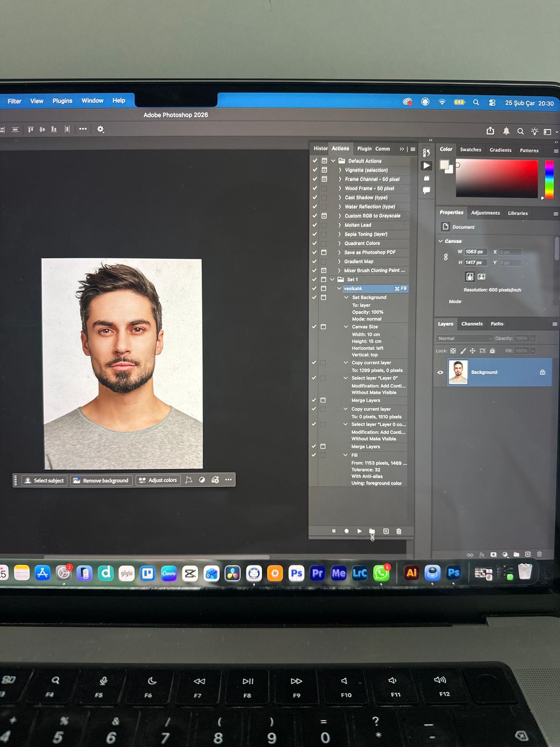
Task: Pick a color in the red color field
Action: [x=497, y=179]
